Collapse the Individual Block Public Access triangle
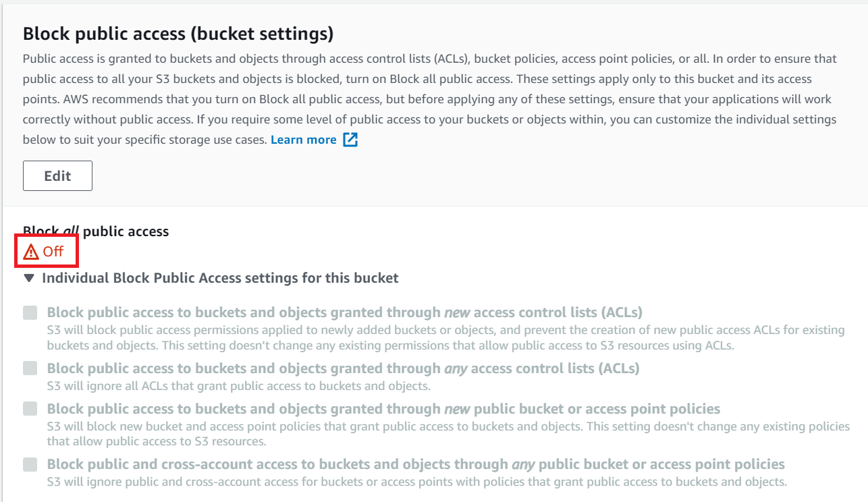This screenshot has height=502, width=868. tap(29, 277)
